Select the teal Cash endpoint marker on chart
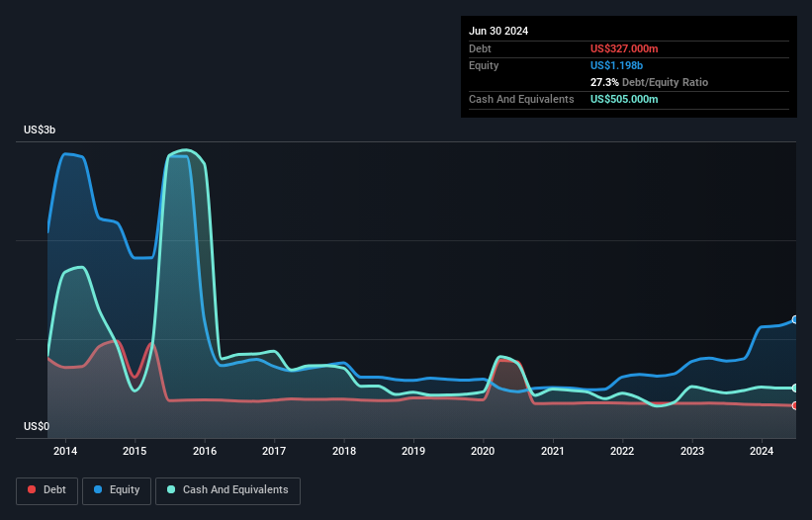This screenshot has width=812, height=520. click(795, 389)
